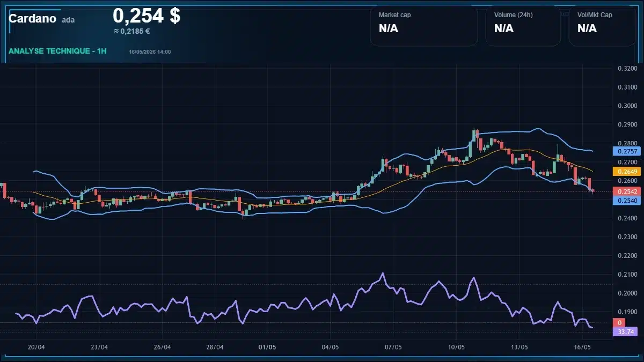Click the ada ticker symbol

pos(68,20)
